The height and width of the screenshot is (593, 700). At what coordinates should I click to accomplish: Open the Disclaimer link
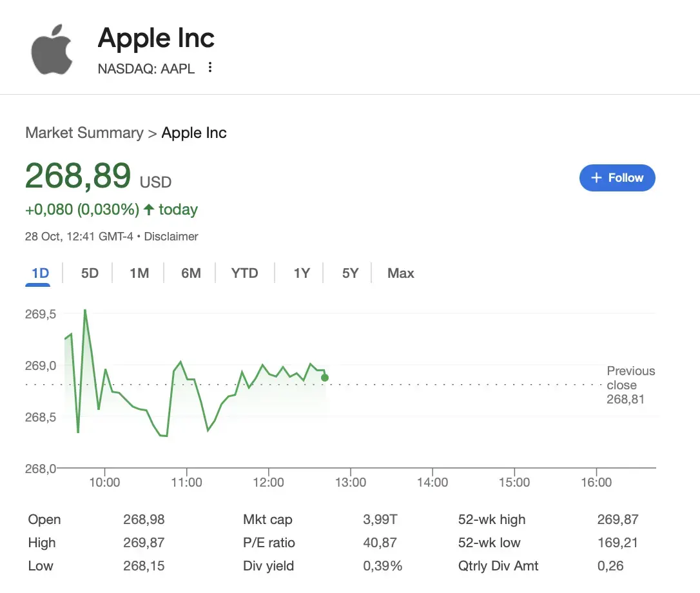(x=171, y=237)
